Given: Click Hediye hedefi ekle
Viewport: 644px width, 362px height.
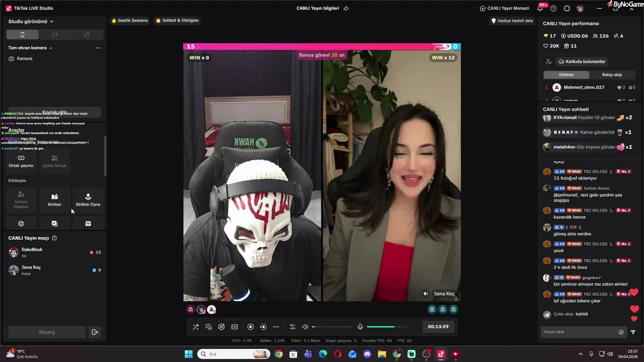Looking at the screenshot, I should (x=512, y=21).
